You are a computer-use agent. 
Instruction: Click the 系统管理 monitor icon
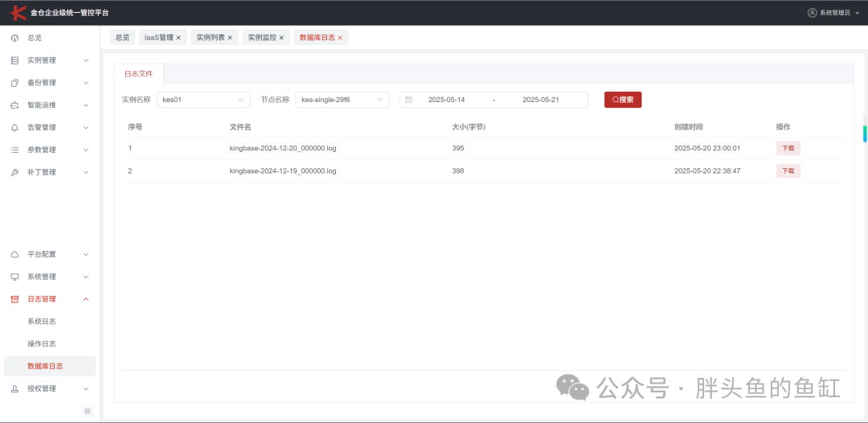15,277
